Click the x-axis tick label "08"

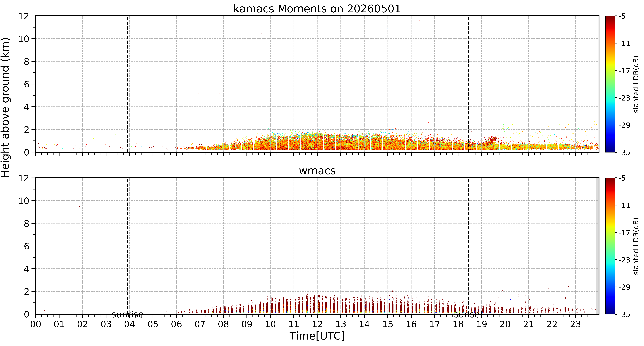pos(223,324)
